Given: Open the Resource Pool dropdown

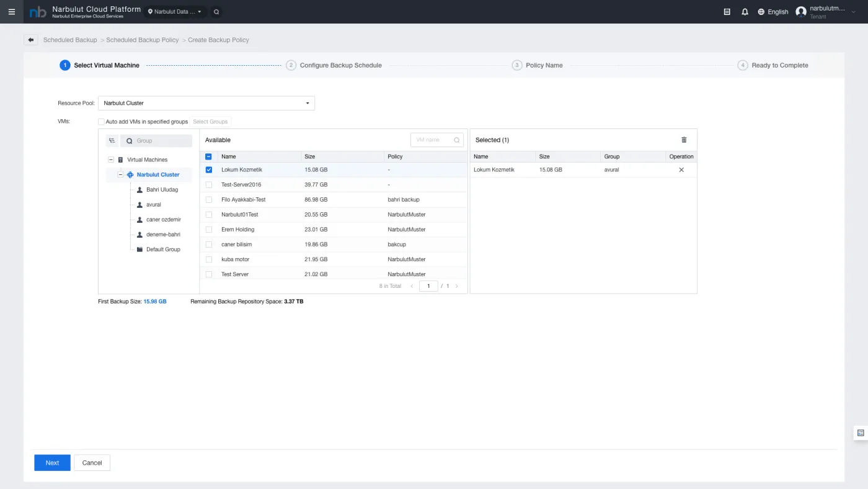Looking at the screenshot, I should pyautogui.click(x=206, y=103).
